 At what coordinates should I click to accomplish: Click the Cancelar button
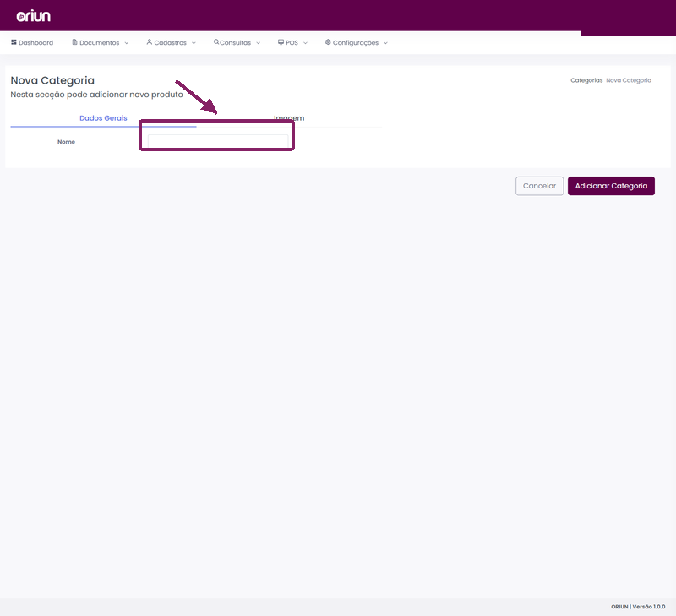tap(539, 186)
